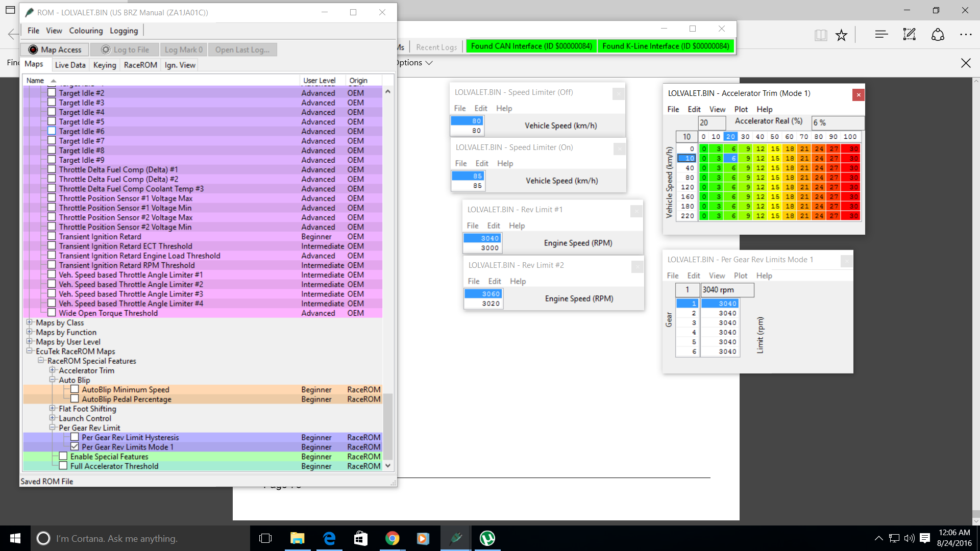
Task: Click Found CAN Interface status icon
Action: 531,45
